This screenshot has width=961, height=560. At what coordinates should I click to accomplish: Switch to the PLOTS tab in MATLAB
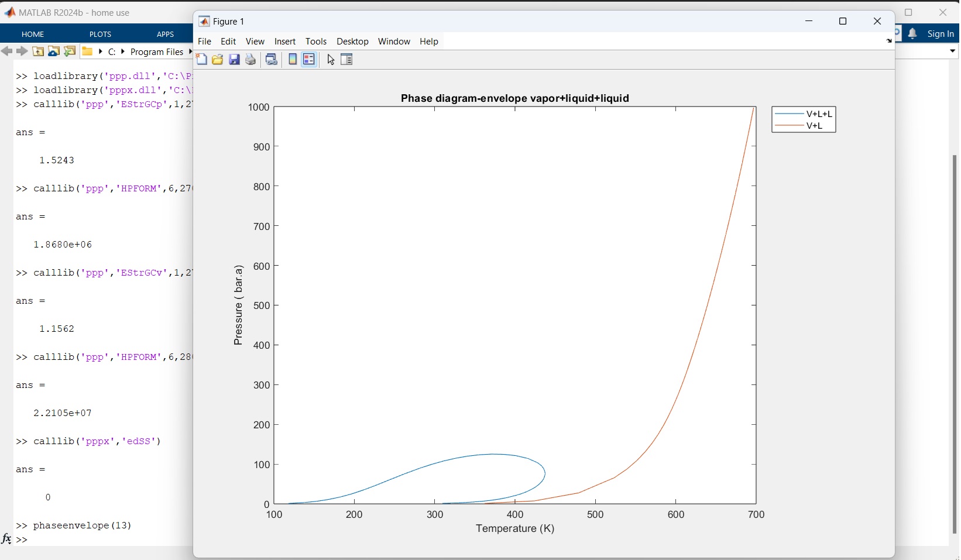tap(101, 34)
